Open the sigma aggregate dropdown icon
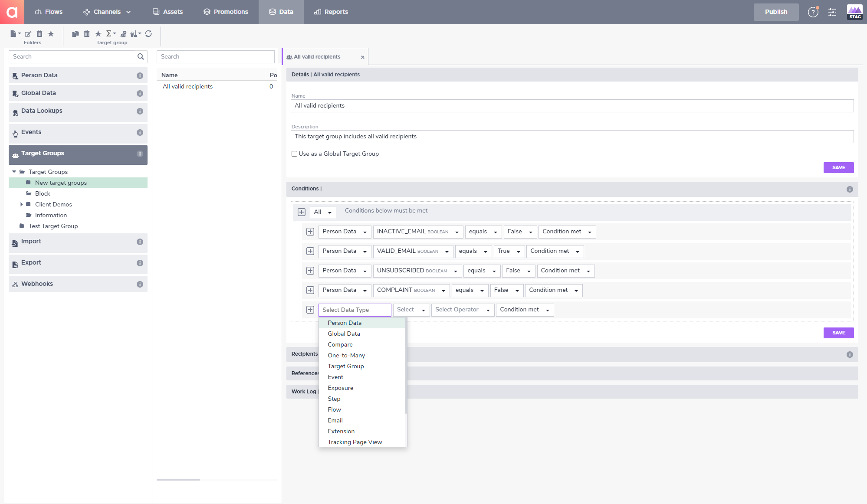The height and width of the screenshot is (504, 867). [x=111, y=33]
